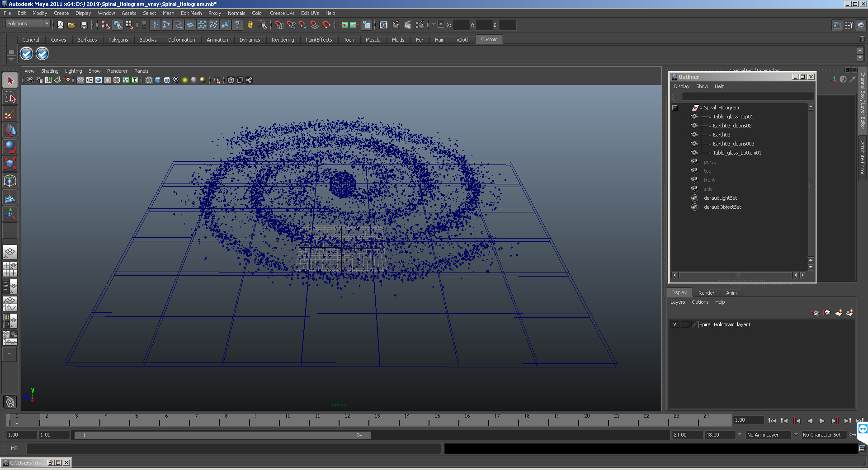868x470 pixels.
Task: Activate the Lasso select tool
Action: (10, 97)
